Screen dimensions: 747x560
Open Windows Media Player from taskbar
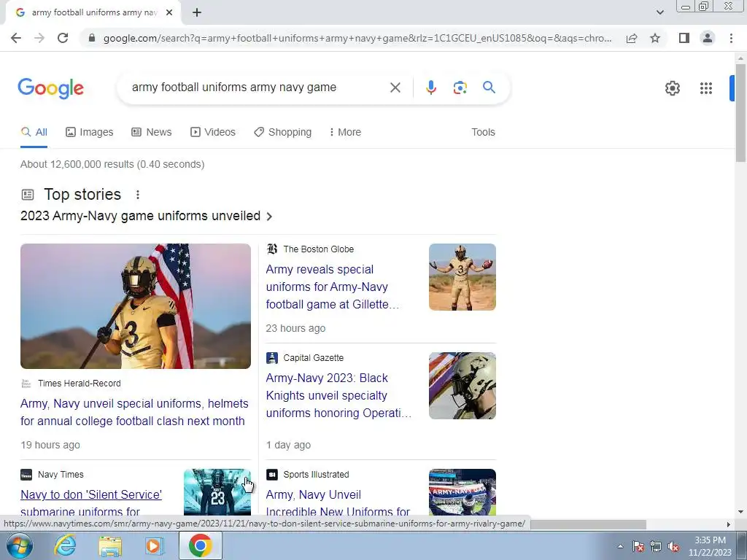click(x=154, y=546)
